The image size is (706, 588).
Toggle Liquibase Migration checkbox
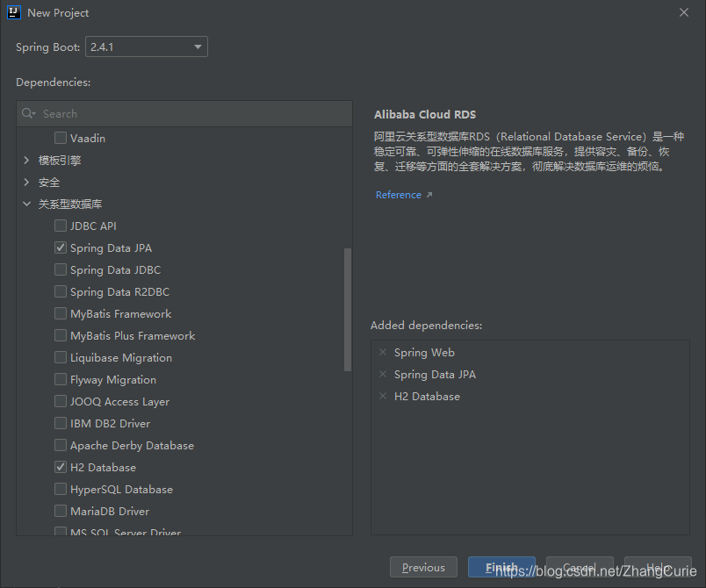pyautogui.click(x=61, y=357)
